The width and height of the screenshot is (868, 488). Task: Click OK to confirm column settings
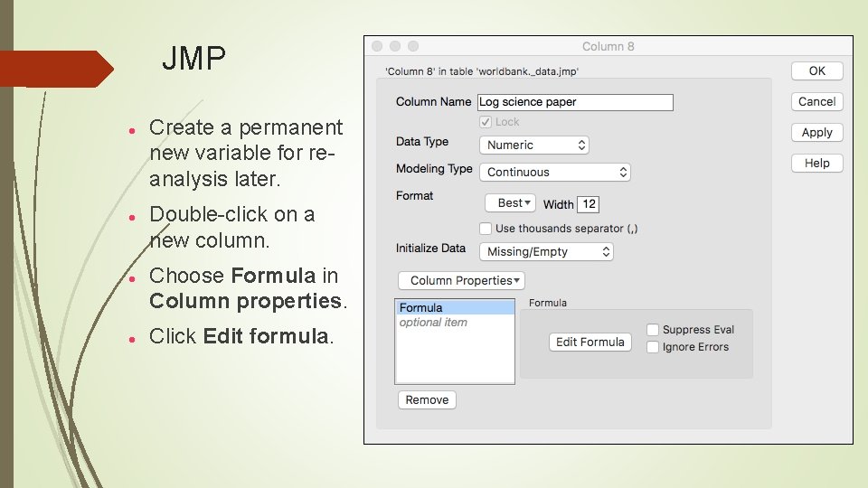click(x=816, y=70)
